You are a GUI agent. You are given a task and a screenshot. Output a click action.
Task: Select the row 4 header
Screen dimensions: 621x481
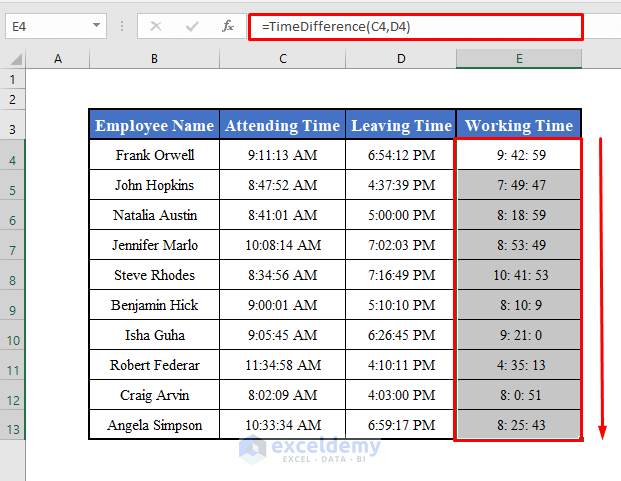coord(13,155)
